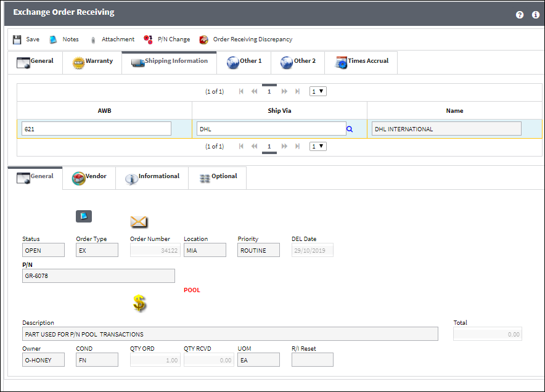Viewport: 545px width, 392px height.
Task: Go to last page in bottom paginator
Action: [x=298, y=146]
